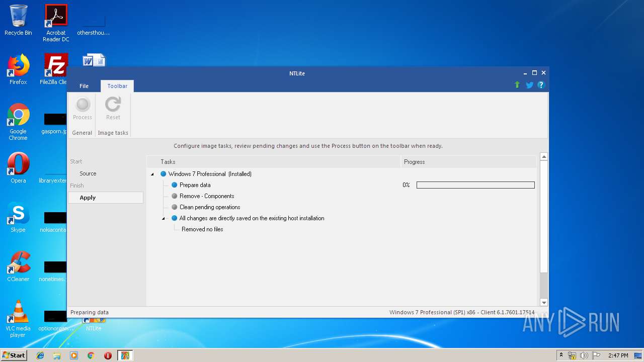Open the VLC media player desktop shortcut

coord(18,319)
